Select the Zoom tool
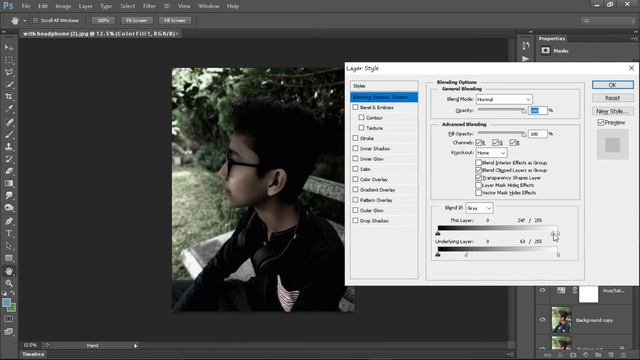The height and width of the screenshot is (360, 640). [9, 283]
